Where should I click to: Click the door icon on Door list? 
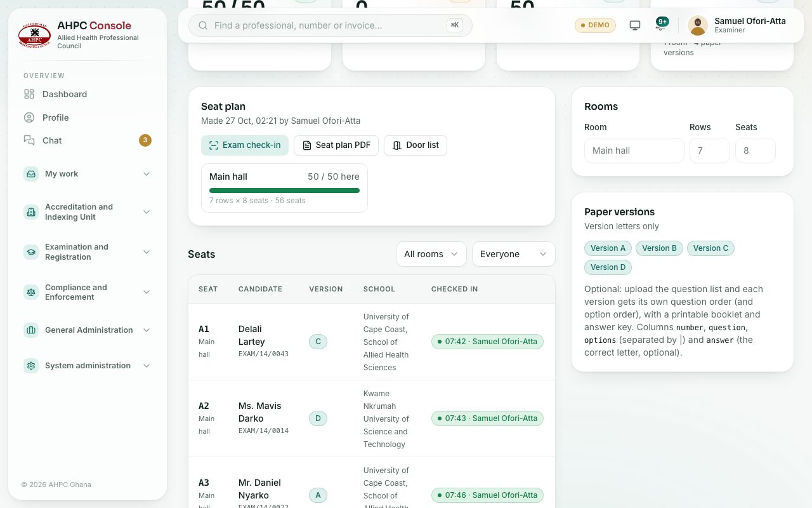[397, 145]
